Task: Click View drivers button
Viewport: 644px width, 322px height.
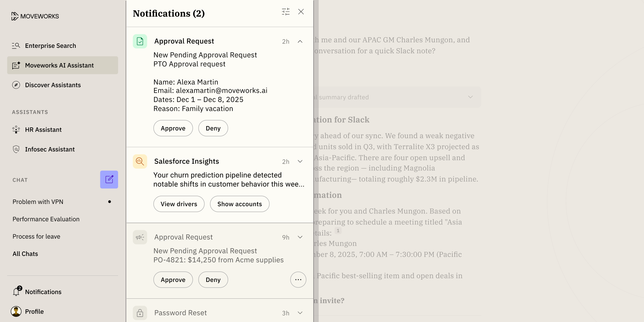Action: coord(179,204)
